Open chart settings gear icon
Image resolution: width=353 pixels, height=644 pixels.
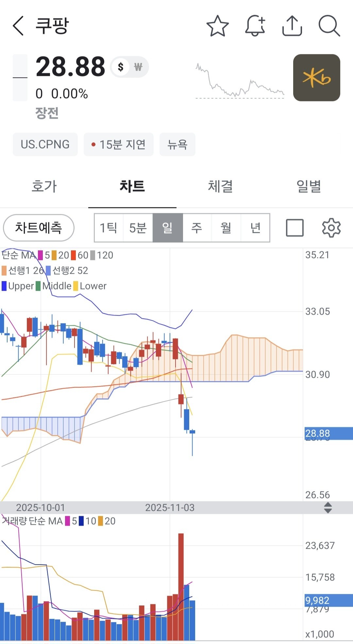[331, 228]
